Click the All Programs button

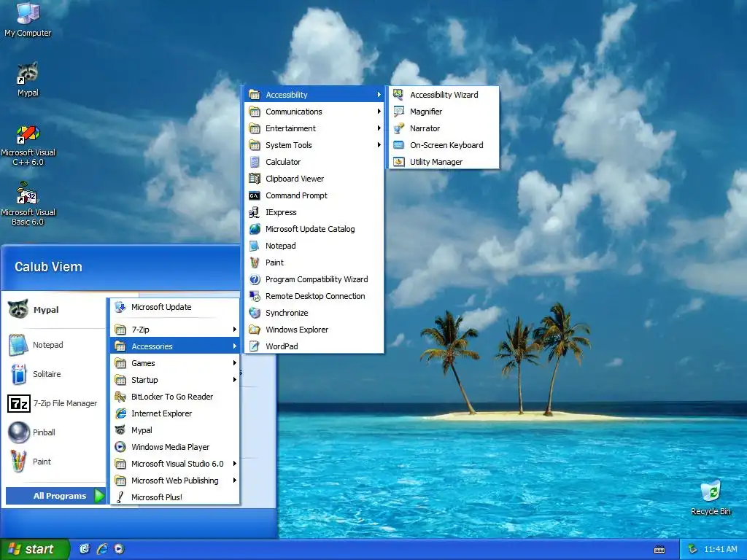pyautogui.click(x=55, y=496)
